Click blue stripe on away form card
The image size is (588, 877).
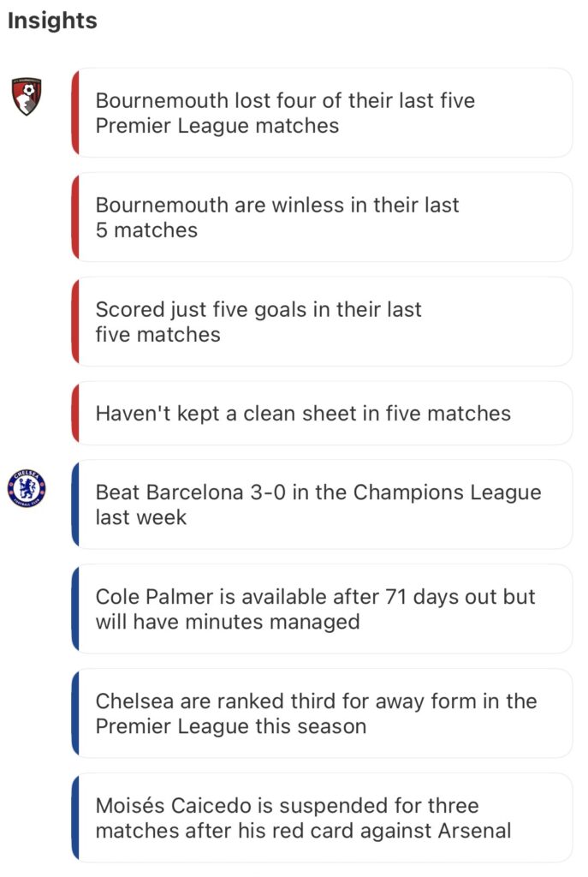(x=75, y=713)
